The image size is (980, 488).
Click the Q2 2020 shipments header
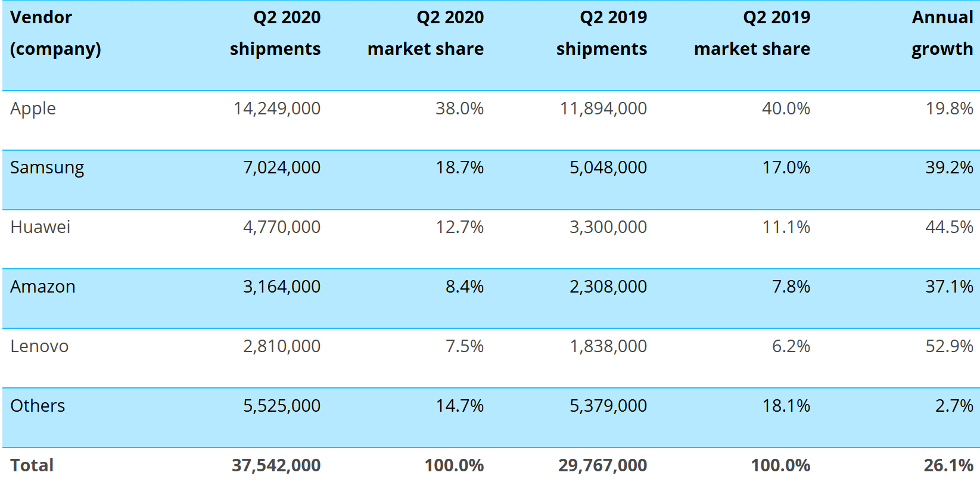coord(275,33)
